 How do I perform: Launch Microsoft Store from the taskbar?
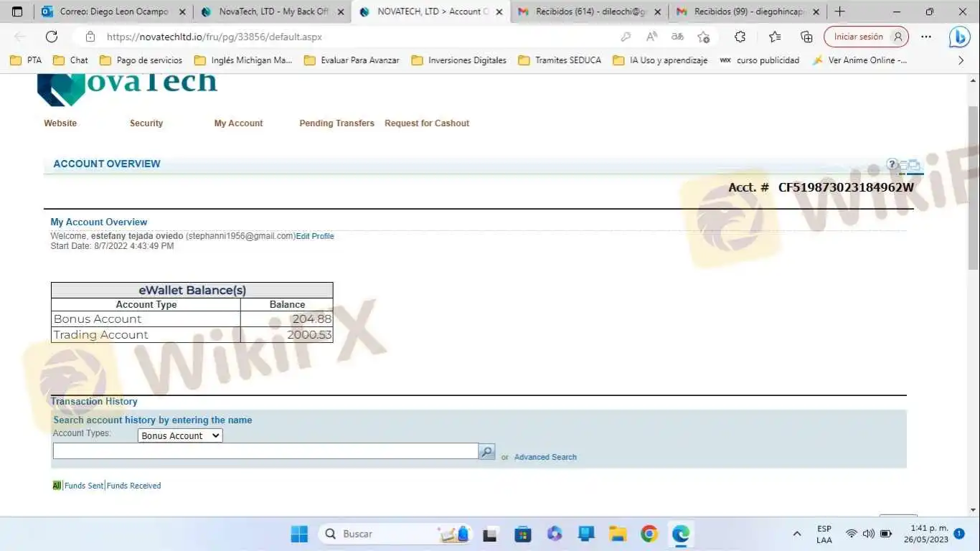coord(523,534)
